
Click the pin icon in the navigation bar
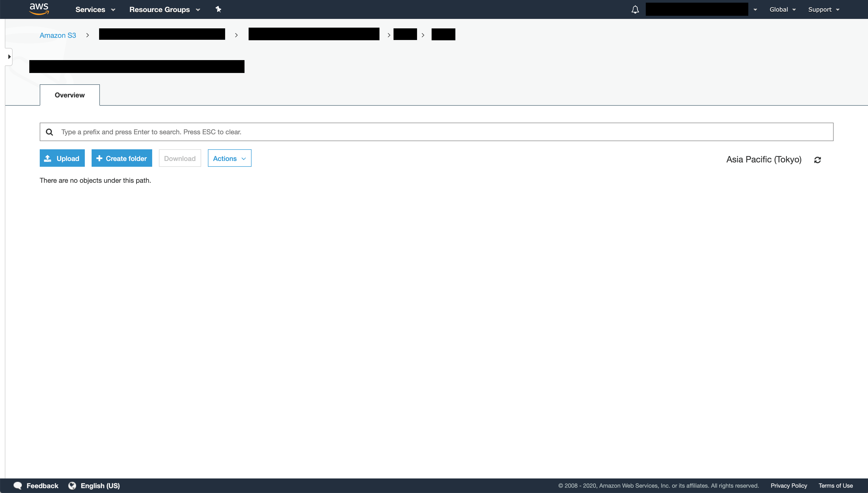coord(219,9)
